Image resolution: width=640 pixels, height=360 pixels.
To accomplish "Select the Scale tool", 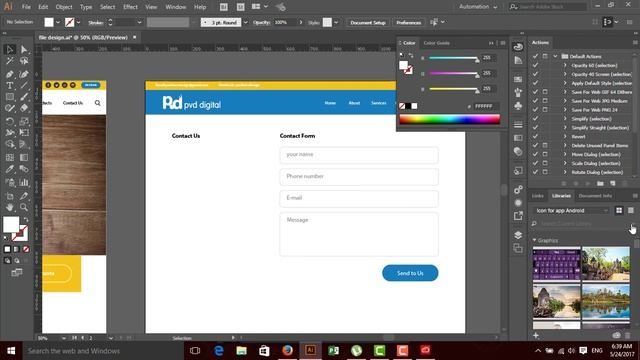I will pos(24,121).
